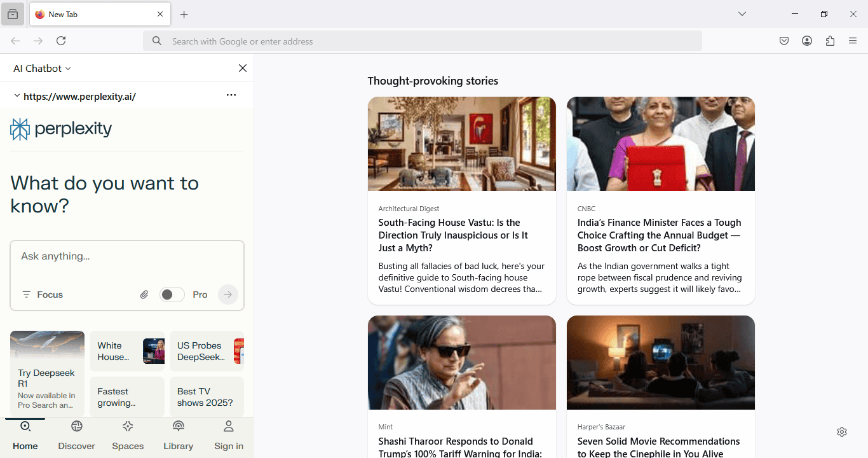Screen dimensions: 868x458
Task: Click the Thought-provoking stories heading
Action: (433, 81)
